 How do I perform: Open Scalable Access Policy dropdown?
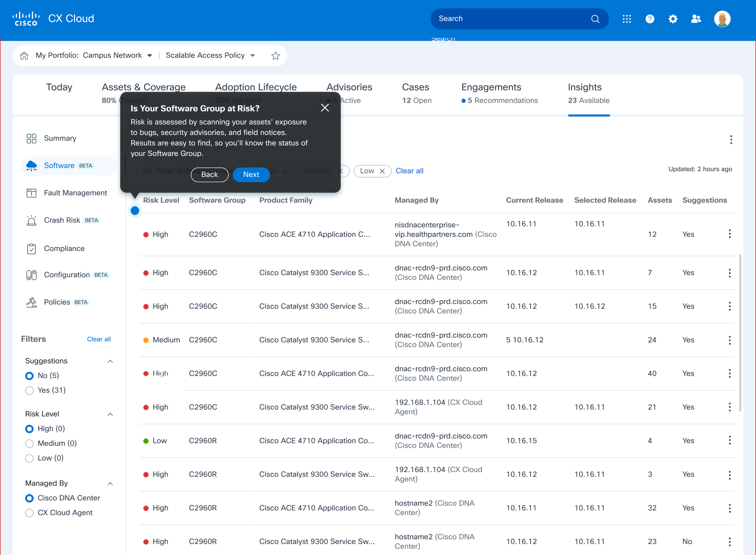pos(253,55)
